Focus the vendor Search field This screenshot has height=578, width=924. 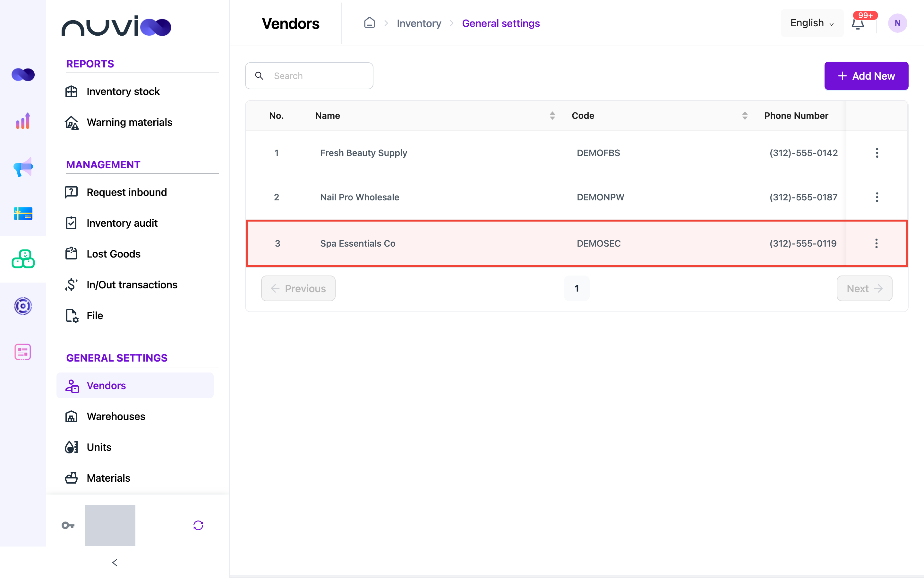tap(309, 76)
